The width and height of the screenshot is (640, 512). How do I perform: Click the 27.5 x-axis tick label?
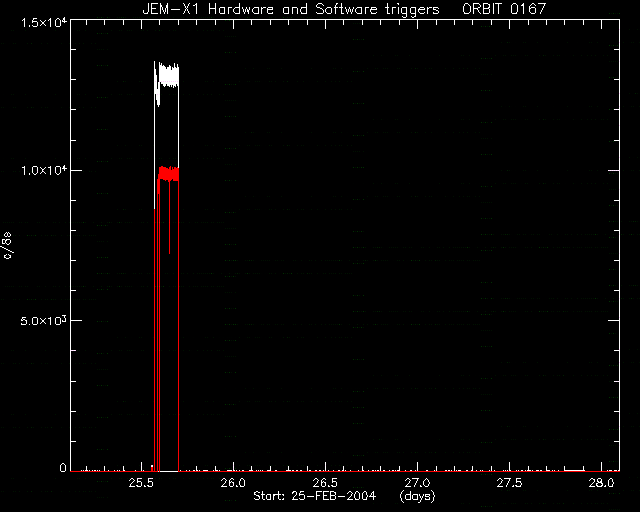(x=509, y=483)
